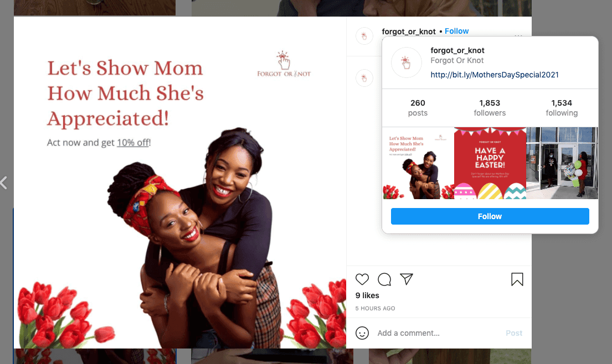The width and height of the screenshot is (612, 364).
Task: View the 1,534 following list
Action: pos(562,108)
